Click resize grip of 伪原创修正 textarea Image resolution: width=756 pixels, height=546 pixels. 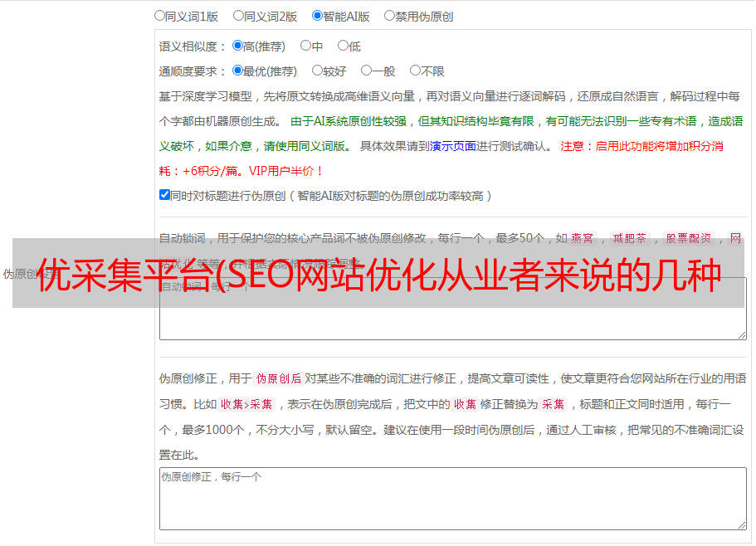[742, 526]
